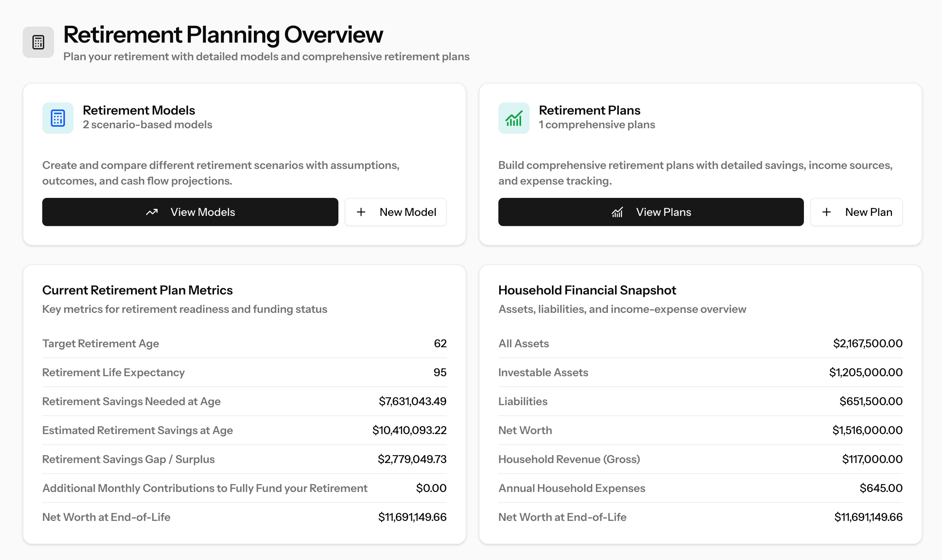Select the All Assets amount
The width and height of the screenshot is (942, 560).
867,343
